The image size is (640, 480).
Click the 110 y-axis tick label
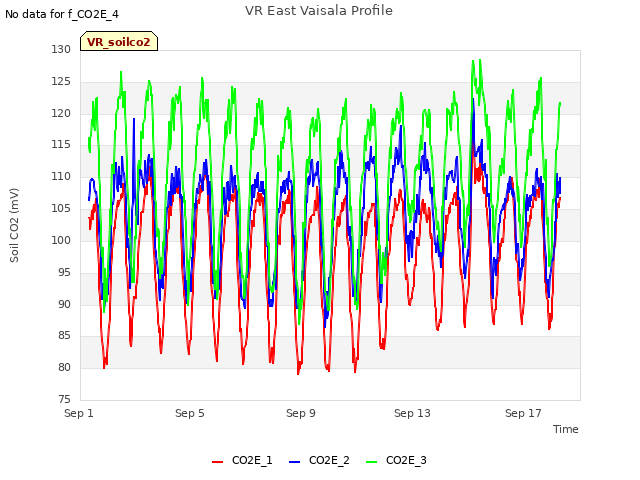point(61,176)
